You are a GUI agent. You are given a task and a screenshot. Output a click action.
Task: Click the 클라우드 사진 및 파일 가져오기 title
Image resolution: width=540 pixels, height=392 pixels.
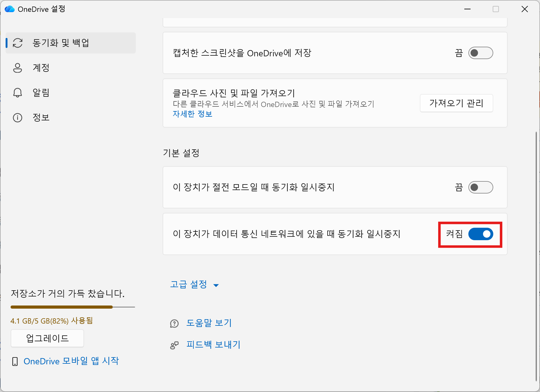[234, 93]
